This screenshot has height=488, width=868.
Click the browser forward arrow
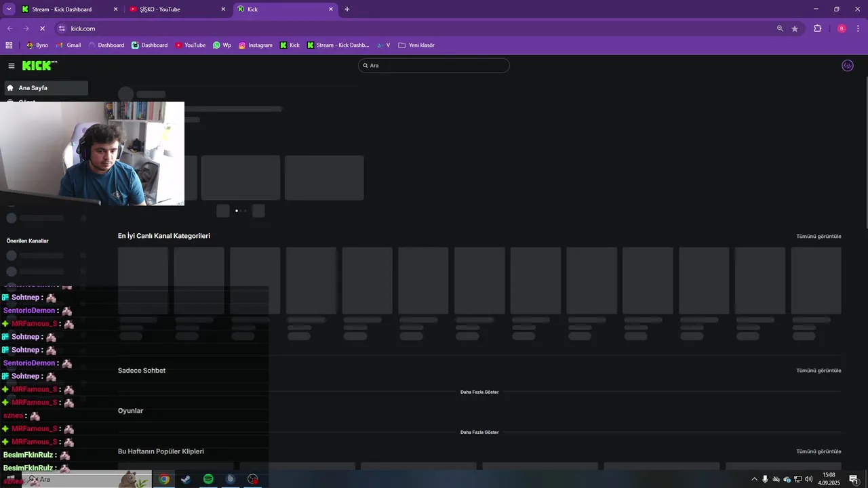26,28
